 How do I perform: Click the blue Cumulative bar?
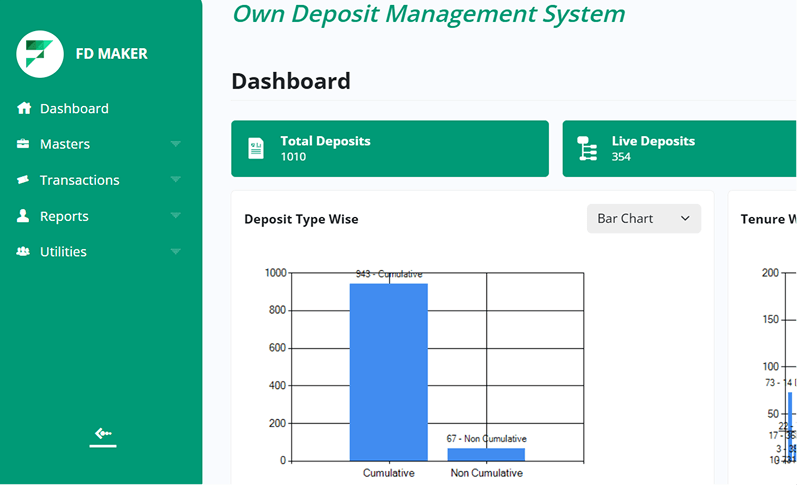[388, 372]
